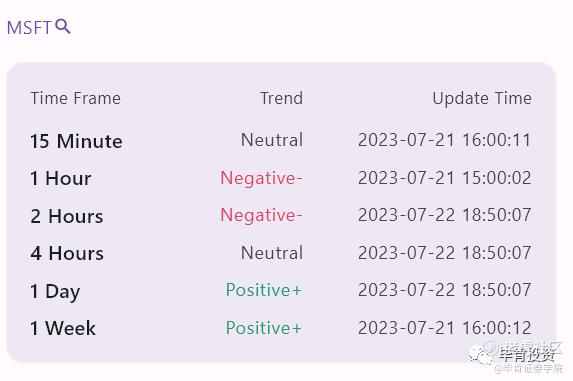Select the 2 Hours time frame row

click(x=281, y=216)
